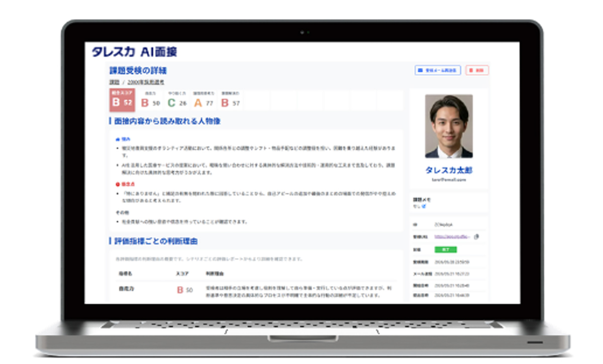Click the 評価指標ごとの判断理由 heading
Image resolution: width=603 pixels, height=364 pixels.
pyautogui.click(x=156, y=241)
